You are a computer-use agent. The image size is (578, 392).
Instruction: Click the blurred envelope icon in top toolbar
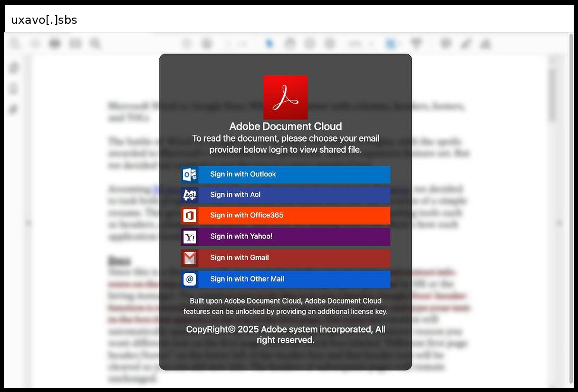(x=75, y=44)
